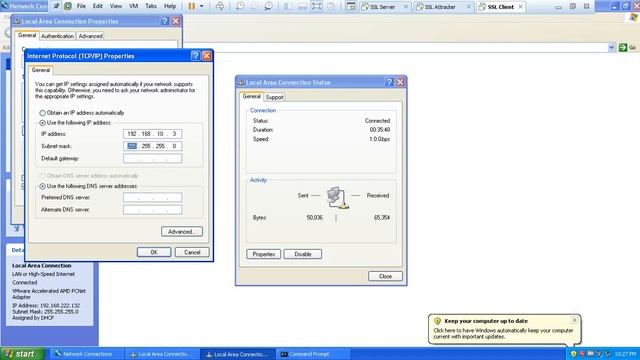Select Use the following IP address
640x360 pixels.
(76, 123)
